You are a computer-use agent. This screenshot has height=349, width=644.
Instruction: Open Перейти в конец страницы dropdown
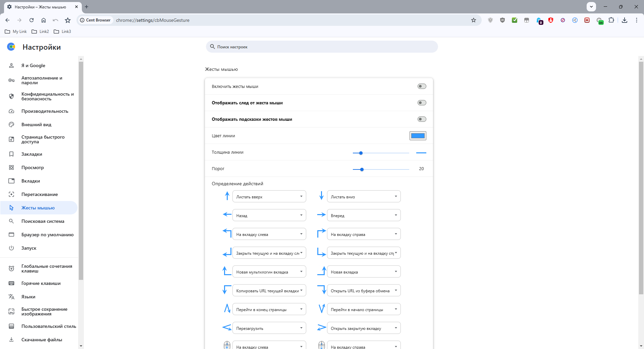(269, 309)
